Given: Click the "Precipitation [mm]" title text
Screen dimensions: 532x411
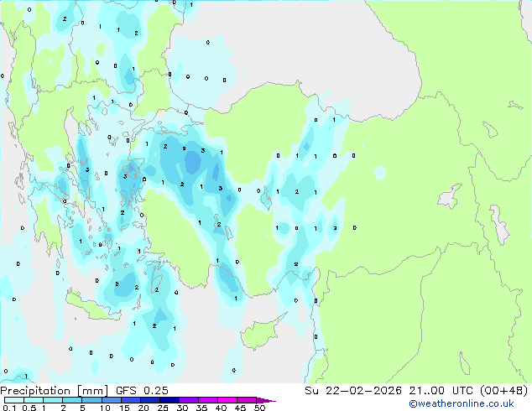Looking at the screenshot, I should click(x=55, y=391).
